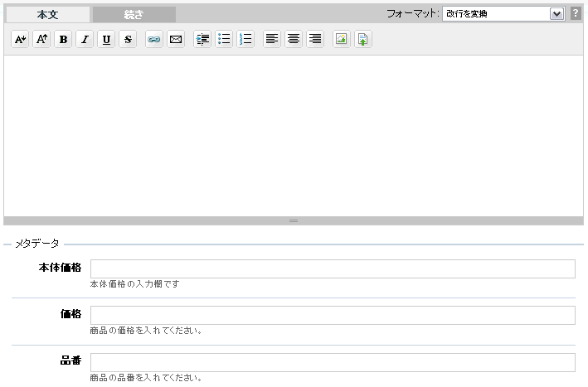Click the フォーマット: label

coord(413,14)
